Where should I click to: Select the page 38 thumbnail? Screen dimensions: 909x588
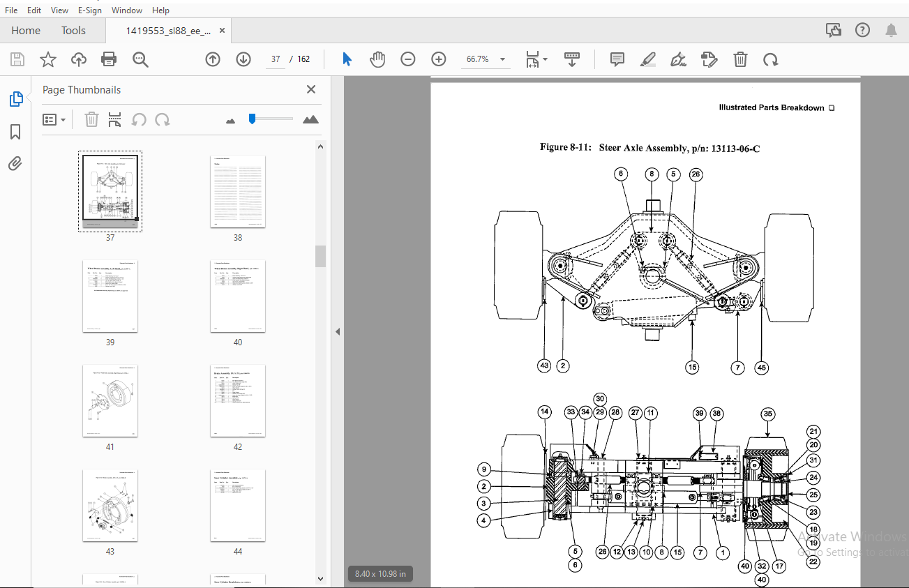pyautogui.click(x=238, y=192)
